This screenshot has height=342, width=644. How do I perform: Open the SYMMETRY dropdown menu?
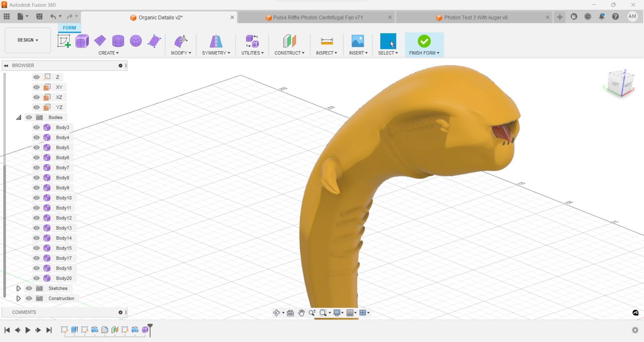pos(216,53)
